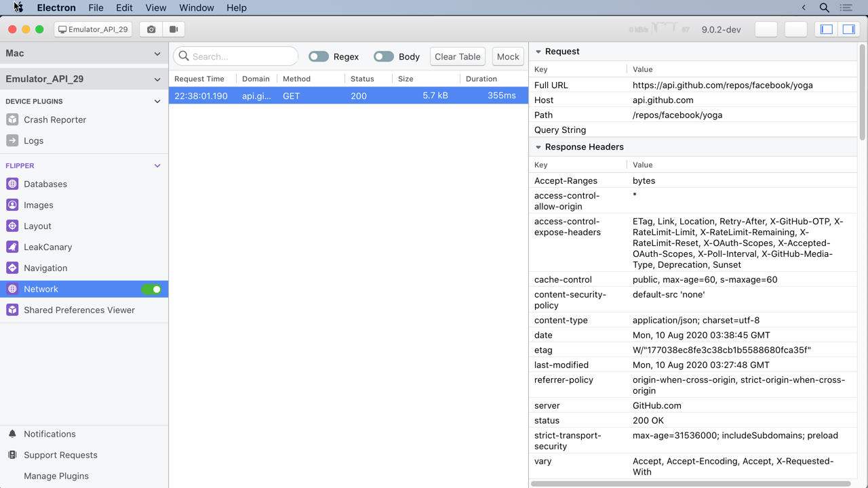
Task: Click the Mock button
Action: pos(508,56)
